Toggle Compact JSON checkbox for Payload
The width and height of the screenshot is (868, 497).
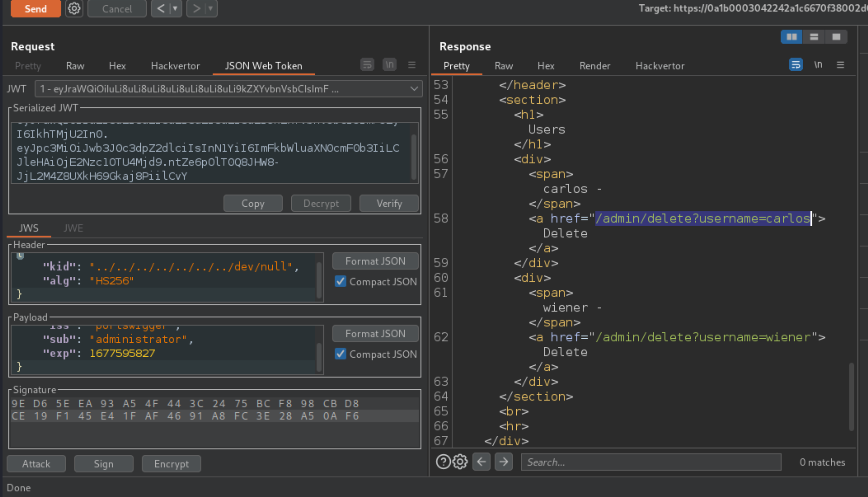[x=340, y=354]
